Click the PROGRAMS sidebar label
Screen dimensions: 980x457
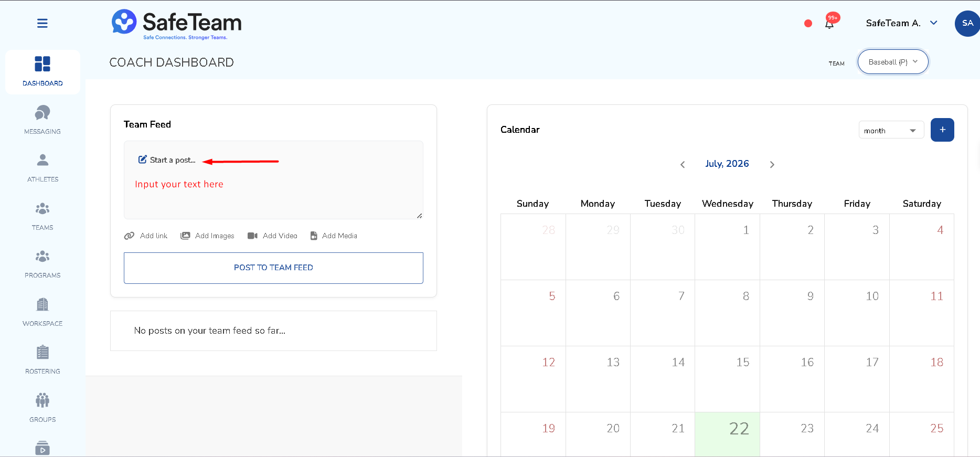[42, 275]
